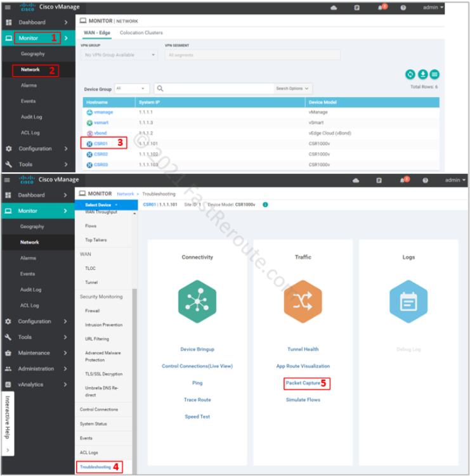The height and width of the screenshot is (476, 470).
Task: Open the notifications bell on the Network list page
Action: (x=381, y=8)
